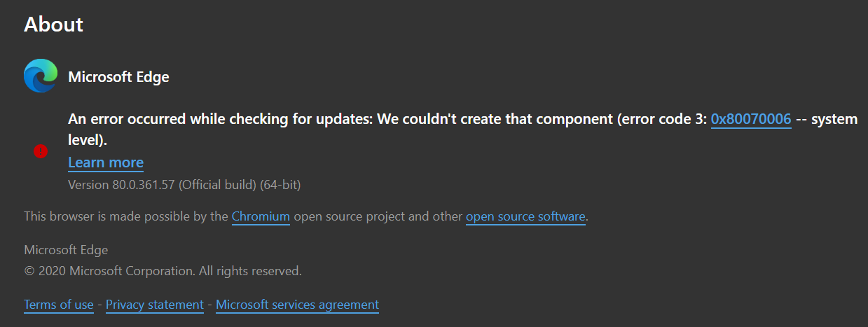Open the Terms of use link
Screen dimensions: 868x327
[x=59, y=305]
